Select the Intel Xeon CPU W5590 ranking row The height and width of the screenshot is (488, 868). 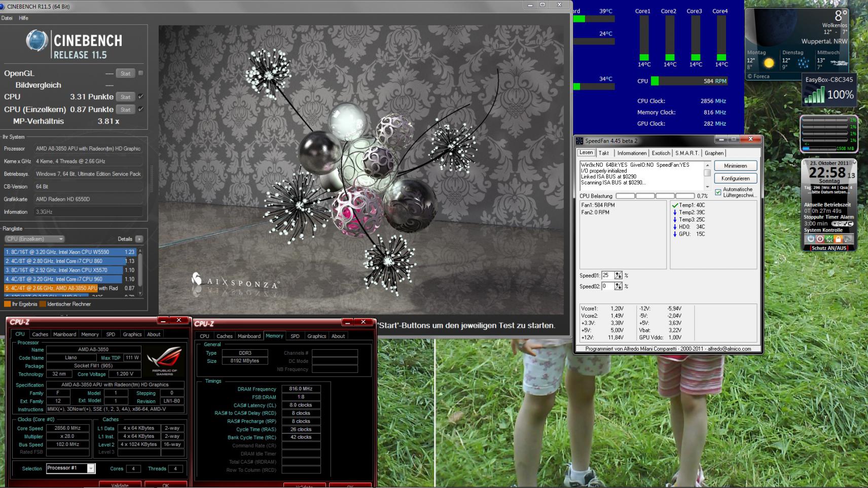point(70,252)
